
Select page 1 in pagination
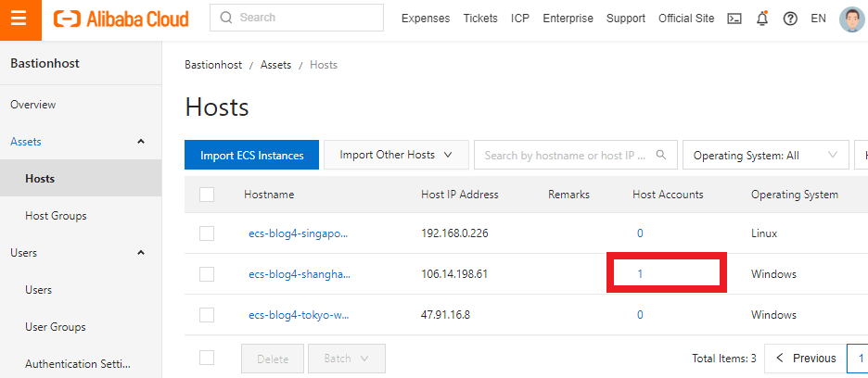click(x=860, y=358)
